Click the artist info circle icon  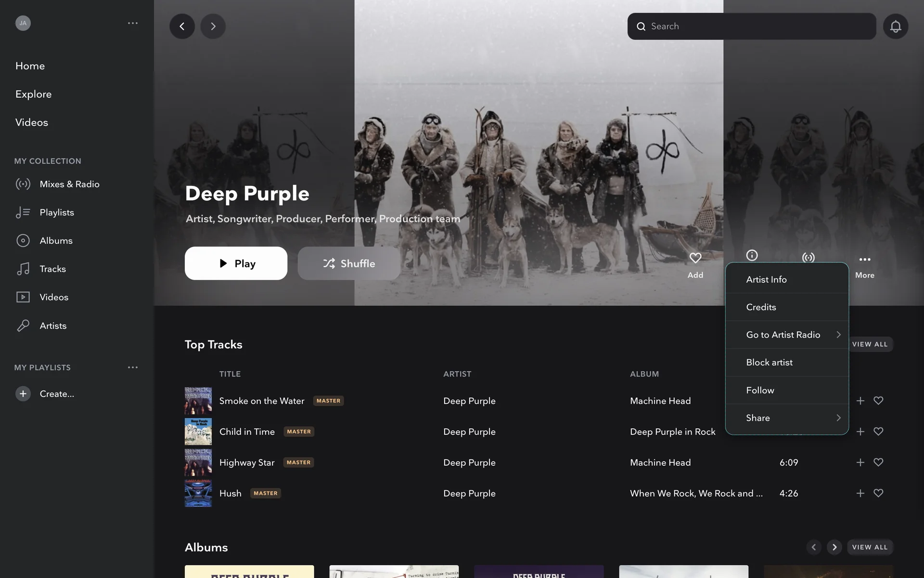(x=752, y=255)
